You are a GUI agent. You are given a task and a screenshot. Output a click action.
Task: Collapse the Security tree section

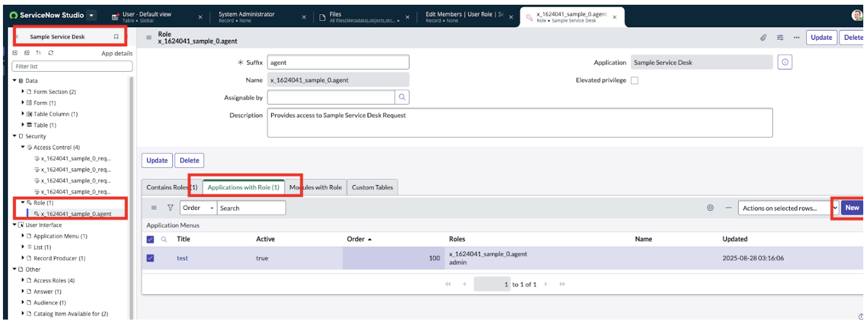(14, 136)
